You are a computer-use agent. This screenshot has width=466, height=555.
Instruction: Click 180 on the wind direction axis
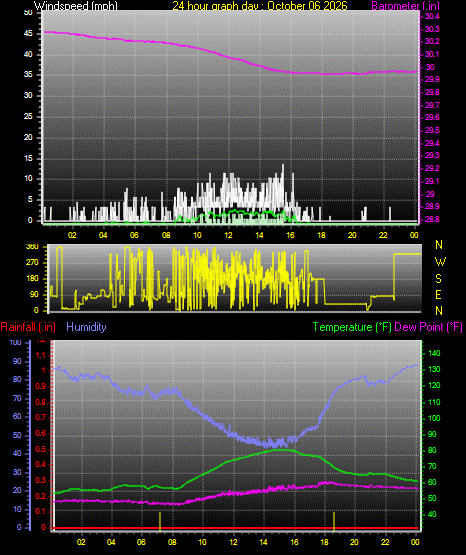tap(32, 279)
